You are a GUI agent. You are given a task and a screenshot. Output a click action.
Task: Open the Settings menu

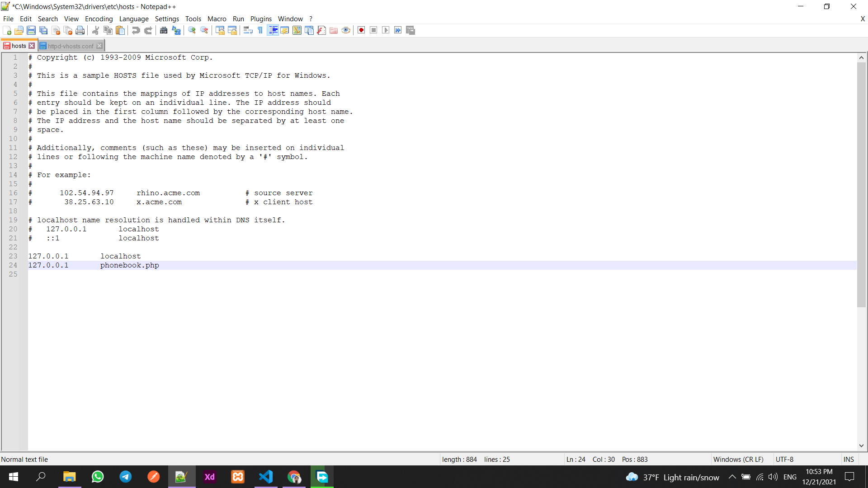click(167, 19)
